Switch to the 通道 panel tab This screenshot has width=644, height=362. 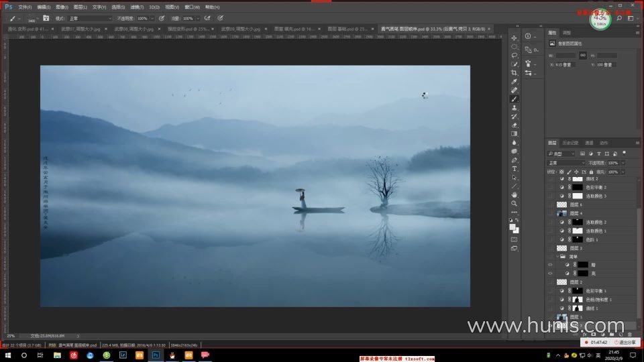589,143
